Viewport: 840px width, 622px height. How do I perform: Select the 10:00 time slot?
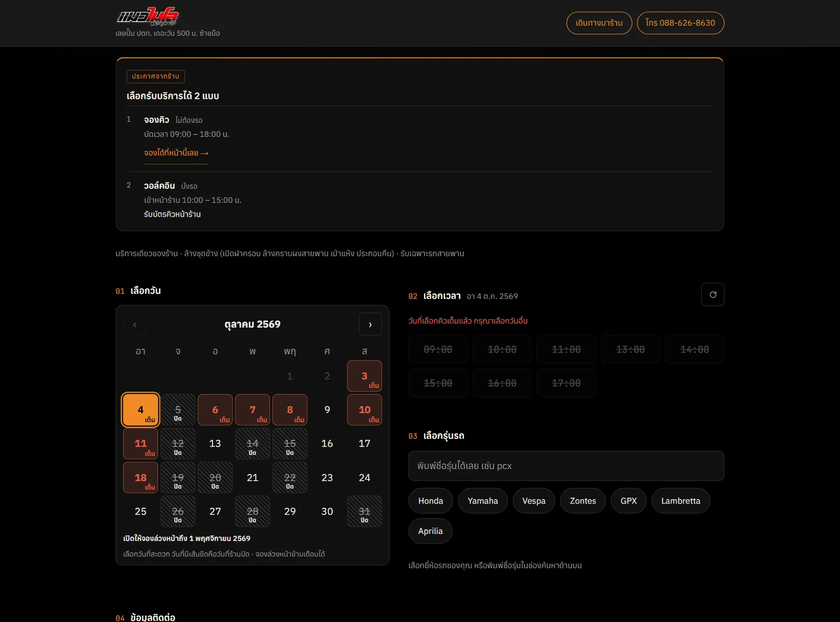(502, 349)
